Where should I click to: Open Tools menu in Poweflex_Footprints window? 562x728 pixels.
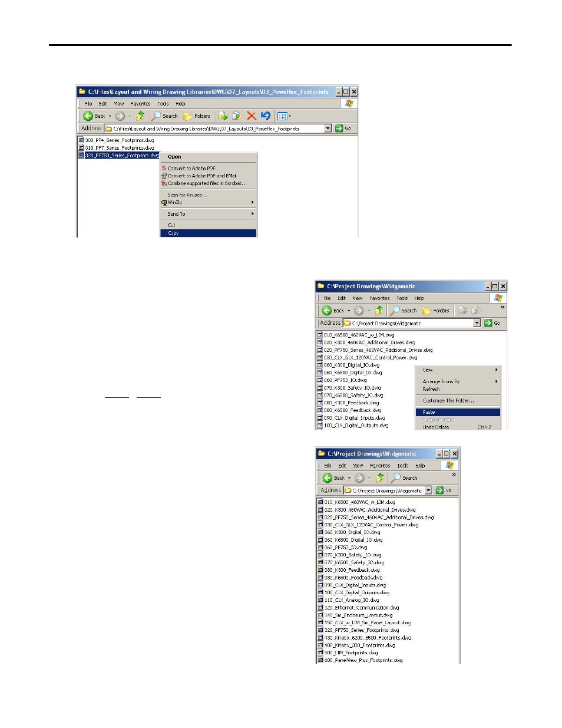[x=163, y=104]
